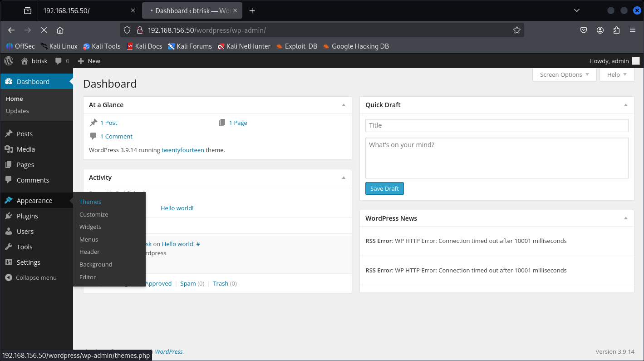
Task: Open Hello world! post in Recently Published
Action: coord(177,208)
